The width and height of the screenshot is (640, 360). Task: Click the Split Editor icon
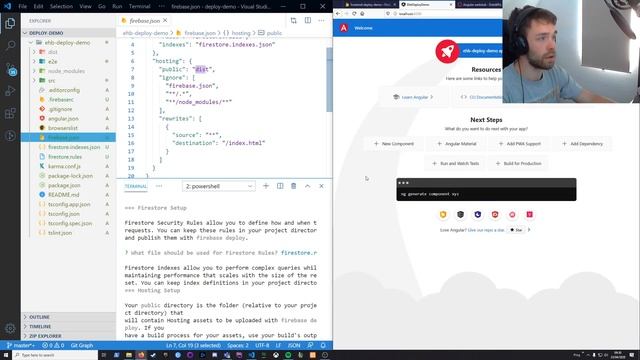click(x=308, y=20)
